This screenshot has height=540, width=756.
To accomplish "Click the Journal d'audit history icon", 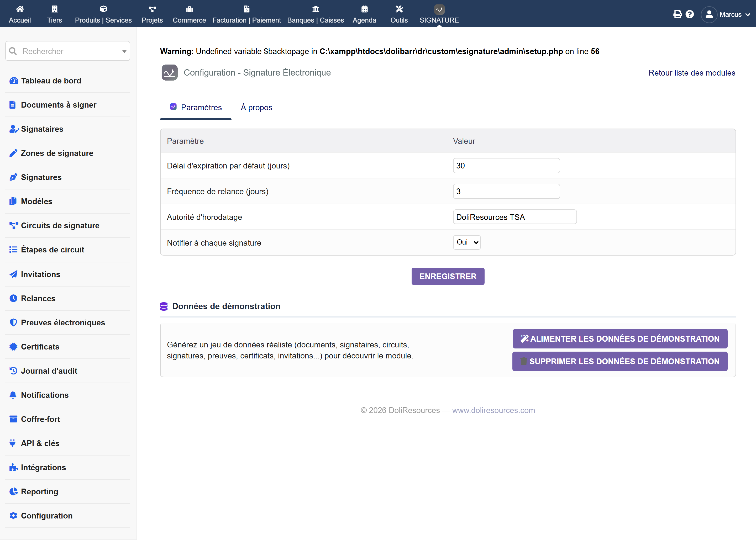I will pos(13,371).
